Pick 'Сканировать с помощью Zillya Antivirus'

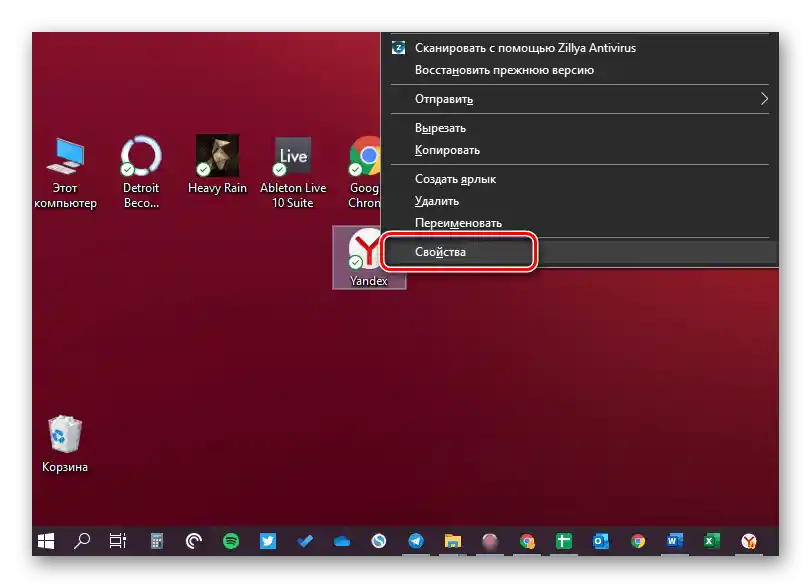525,48
